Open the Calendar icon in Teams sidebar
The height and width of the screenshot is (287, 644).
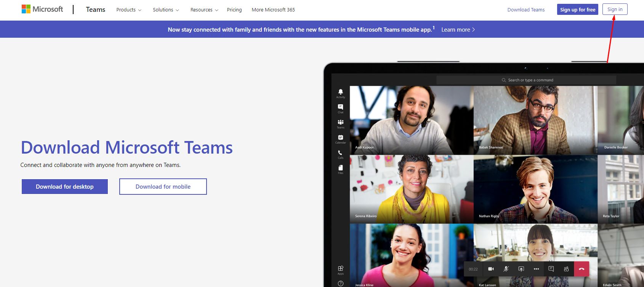[341, 139]
